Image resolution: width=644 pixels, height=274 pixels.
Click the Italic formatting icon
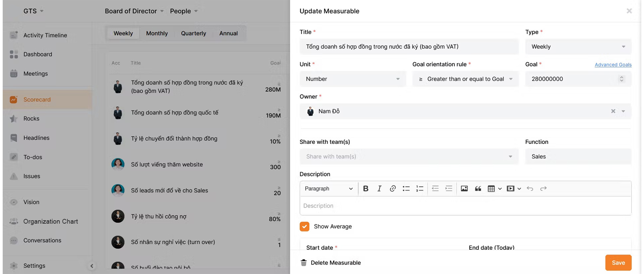[379, 188]
